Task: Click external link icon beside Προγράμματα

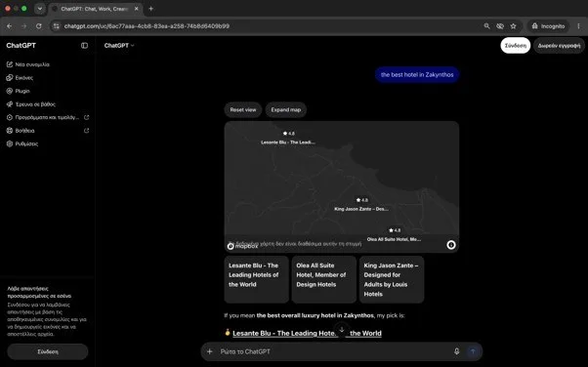Action: pos(86,117)
